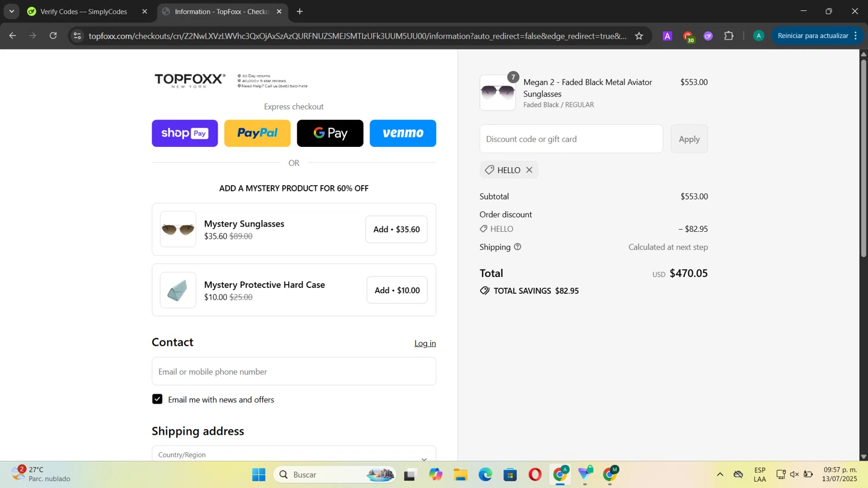Click the Discount code or gift card field
This screenshot has height=488, width=868.
coord(571,139)
